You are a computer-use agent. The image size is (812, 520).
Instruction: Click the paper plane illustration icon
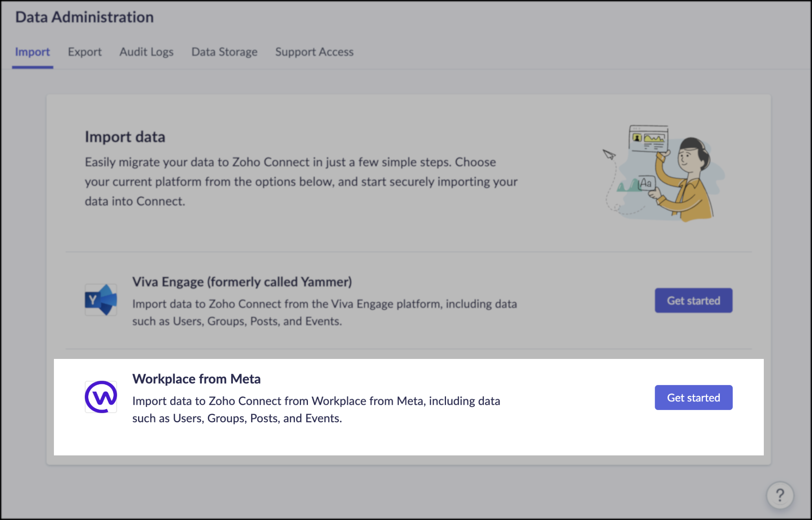[x=609, y=155]
